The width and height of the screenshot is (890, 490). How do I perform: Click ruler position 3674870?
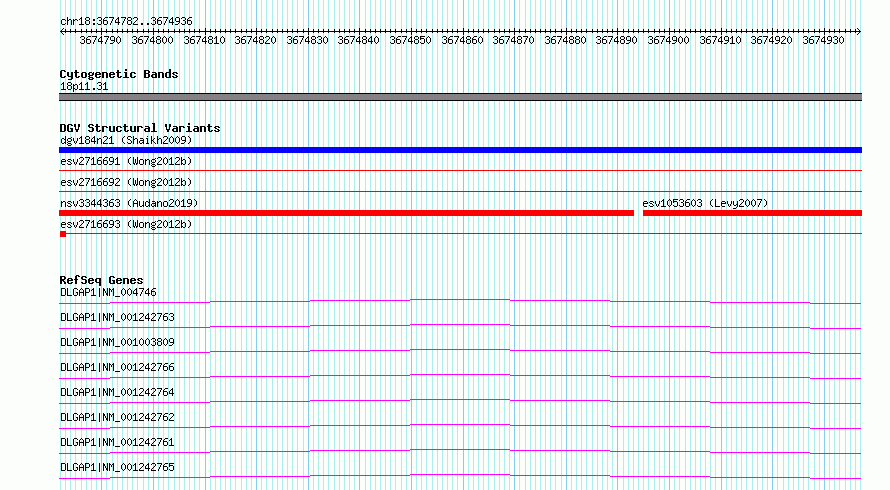point(513,40)
